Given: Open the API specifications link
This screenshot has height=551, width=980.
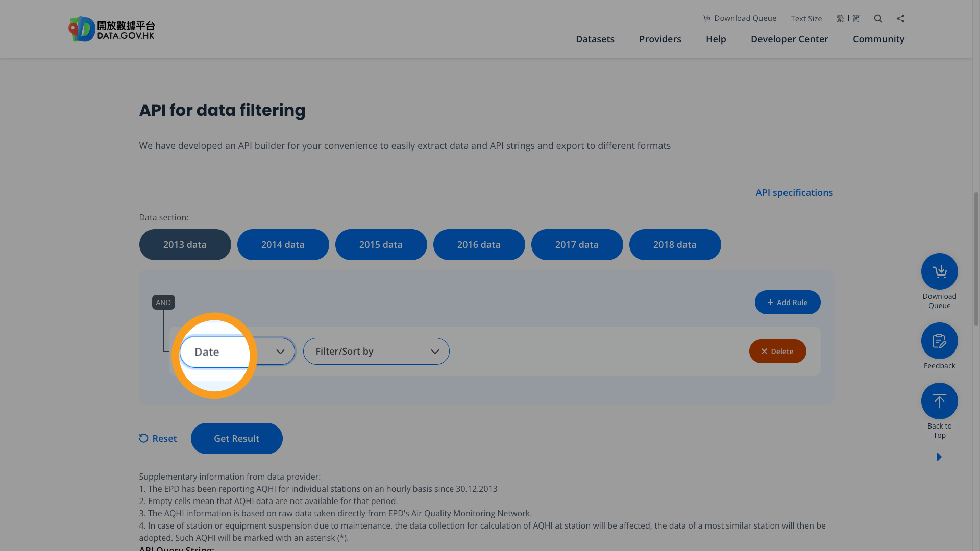Looking at the screenshot, I should point(794,192).
